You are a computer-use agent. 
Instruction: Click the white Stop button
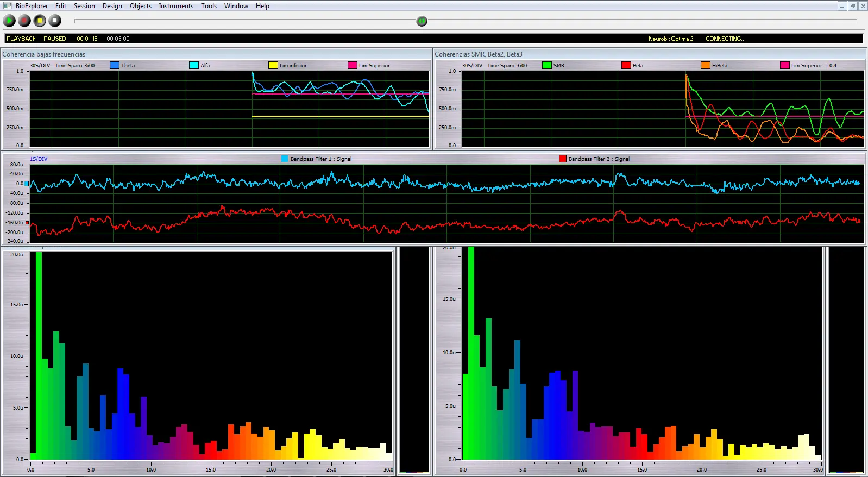pos(55,21)
